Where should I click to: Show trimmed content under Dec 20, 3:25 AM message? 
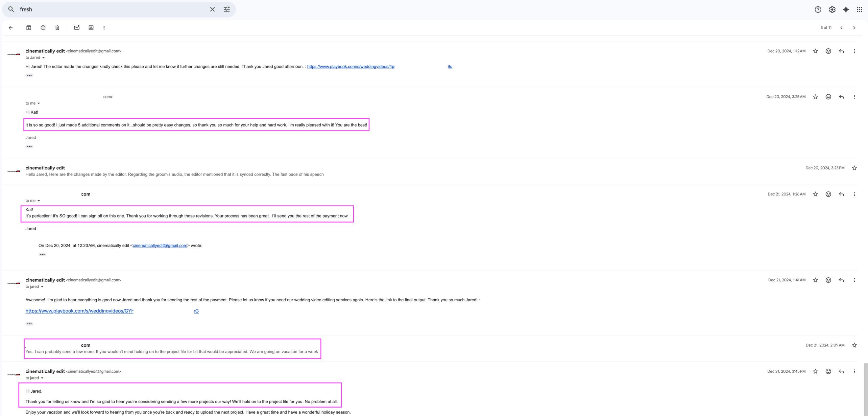pos(29,147)
